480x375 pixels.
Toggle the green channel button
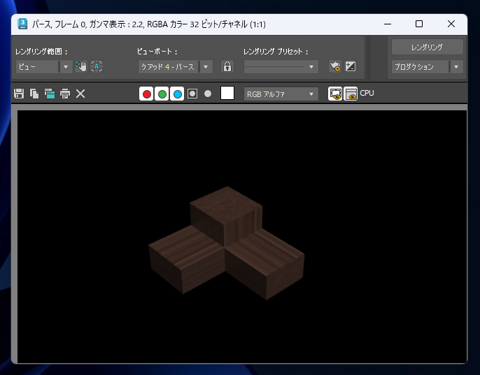[x=162, y=94]
